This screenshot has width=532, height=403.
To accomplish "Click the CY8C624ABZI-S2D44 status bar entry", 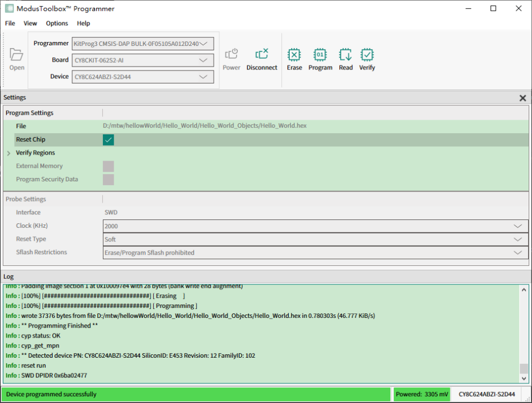I will pyautogui.click(x=487, y=394).
